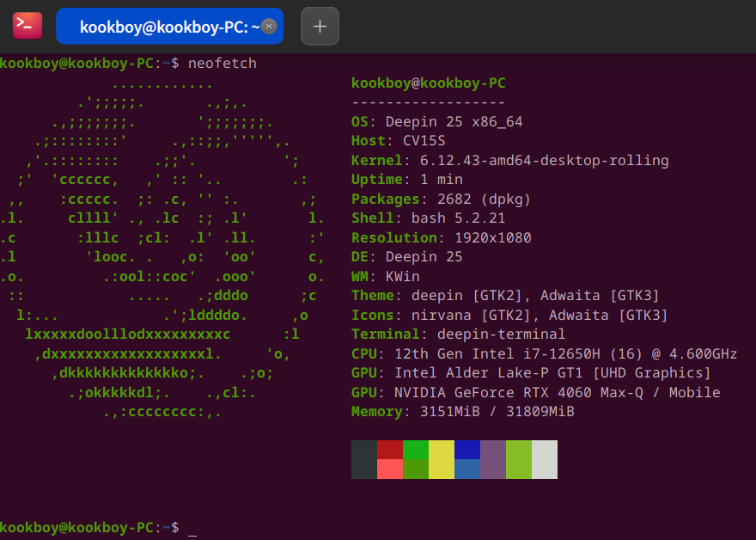Click the salmon light red color block

pos(390,469)
